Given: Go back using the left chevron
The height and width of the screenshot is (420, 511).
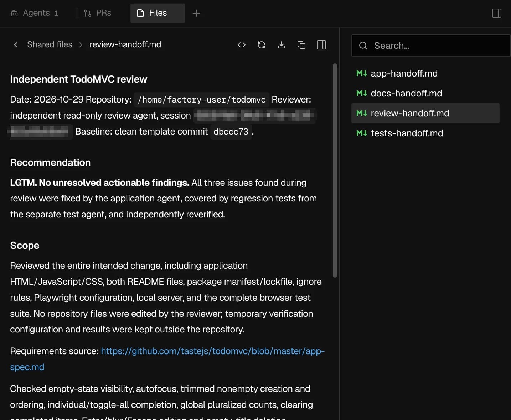Looking at the screenshot, I should (x=16, y=45).
